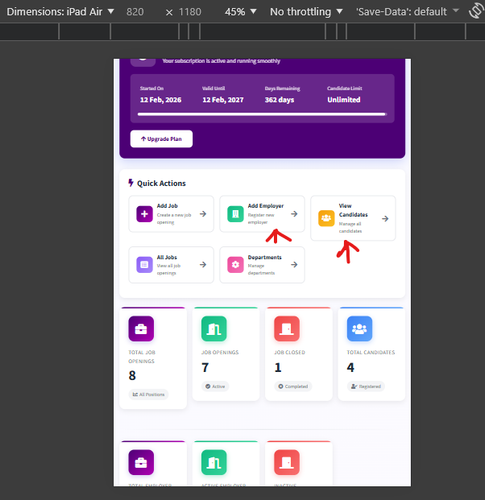485x500 pixels.
Task: Click the purple briefcase icon in Total Job Openings
Action: point(141,329)
